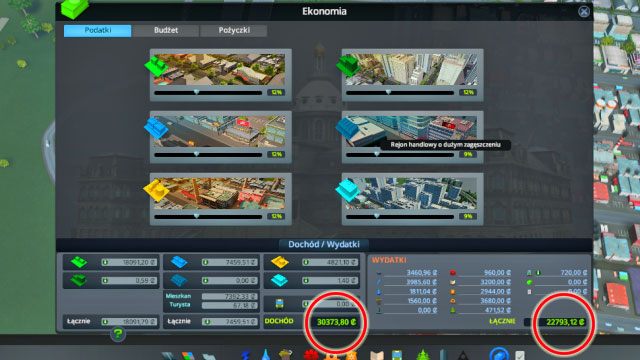640x360 pixels.
Task: Click the highlighted economy toolbar icon
Action: (499, 354)
